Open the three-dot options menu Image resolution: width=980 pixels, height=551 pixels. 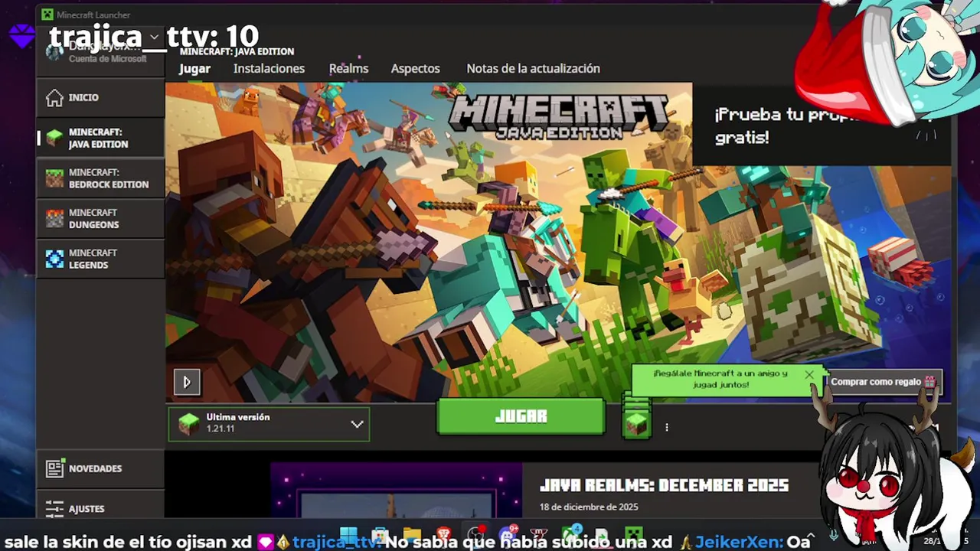[667, 427]
